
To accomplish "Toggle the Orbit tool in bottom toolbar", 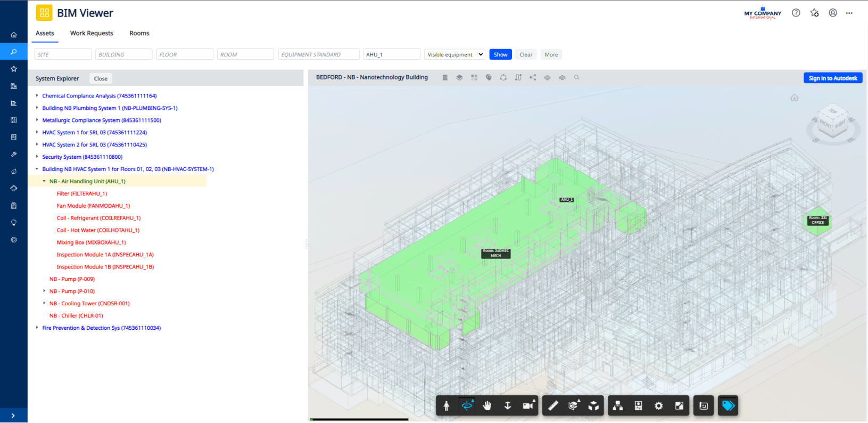I will (467, 406).
